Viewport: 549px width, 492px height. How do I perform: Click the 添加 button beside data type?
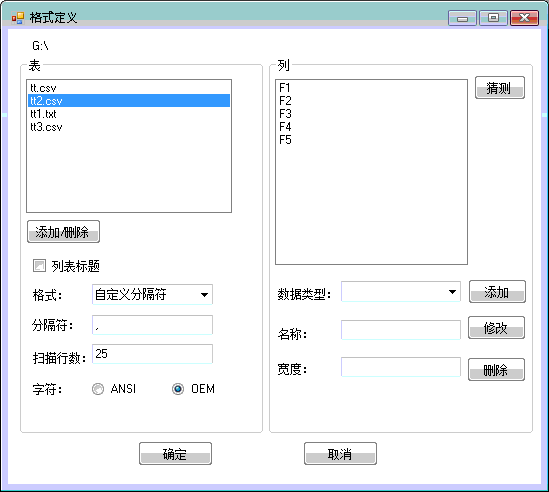(x=497, y=291)
